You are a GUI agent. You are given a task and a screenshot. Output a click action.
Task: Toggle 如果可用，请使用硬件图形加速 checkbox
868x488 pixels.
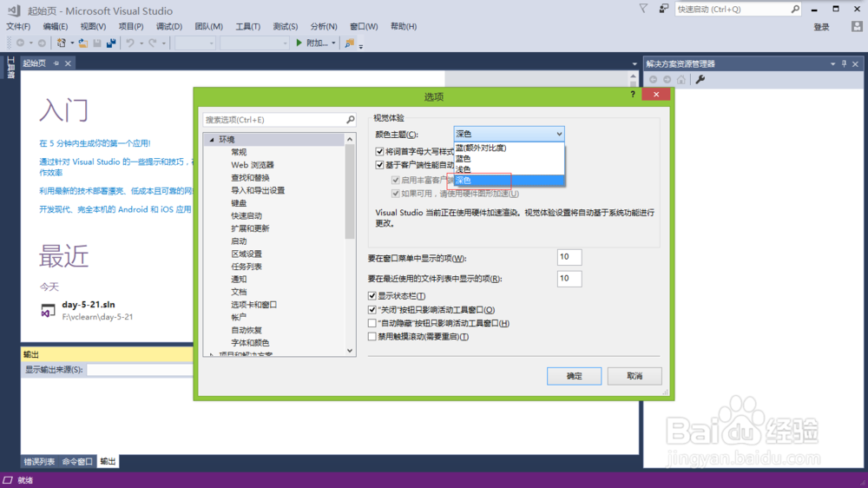click(x=395, y=194)
